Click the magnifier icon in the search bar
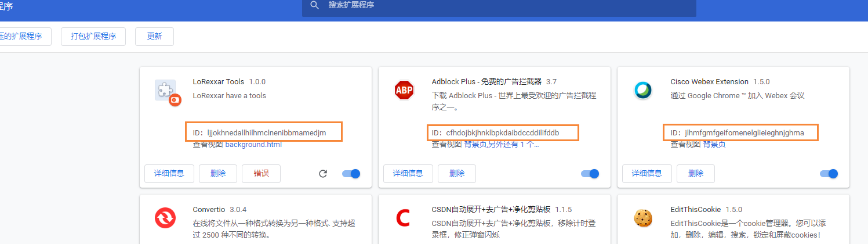This screenshot has height=244, width=868. point(315,5)
